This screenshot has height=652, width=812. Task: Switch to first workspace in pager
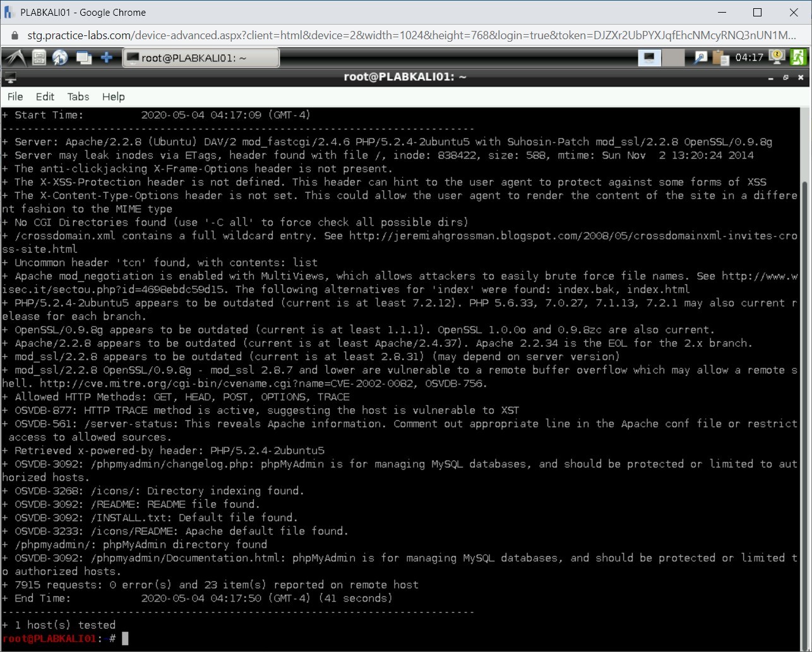tap(648, 57)
